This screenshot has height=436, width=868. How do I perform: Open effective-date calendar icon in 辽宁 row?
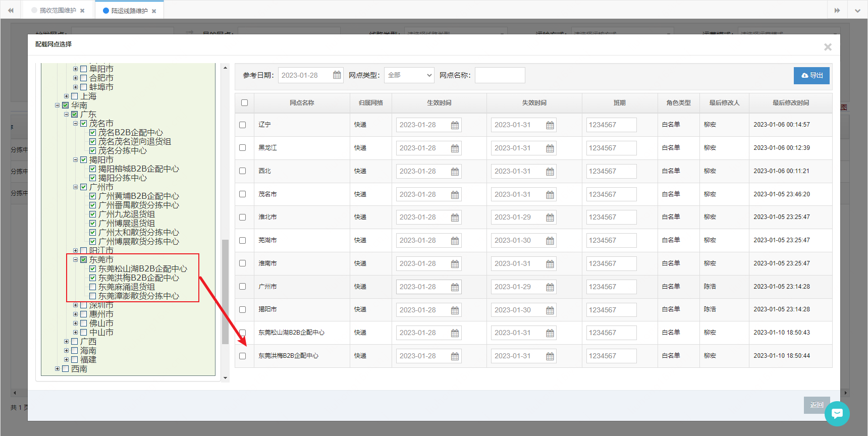(455, 125)
